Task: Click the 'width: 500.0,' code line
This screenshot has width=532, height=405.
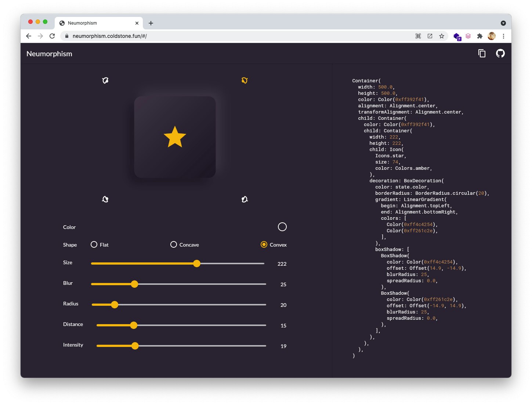Action: click(376, 87)
